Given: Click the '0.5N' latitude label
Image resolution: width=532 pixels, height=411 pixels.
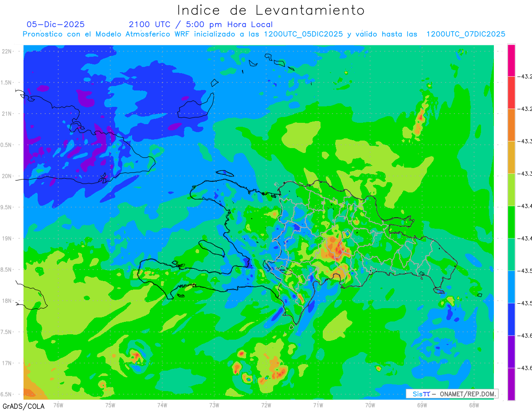Looking at the screenshot, I should pyautogui.click(x=7, y=145).
